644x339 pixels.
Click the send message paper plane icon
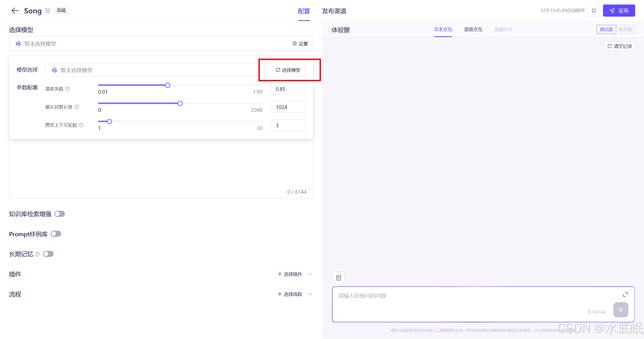(621, 310)
